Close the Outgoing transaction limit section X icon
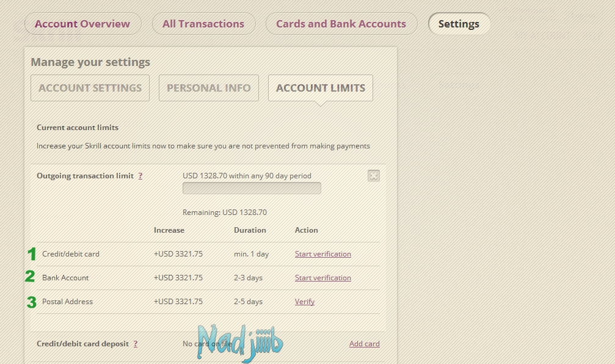The image size is (615, 364). [x=374, y=176]
